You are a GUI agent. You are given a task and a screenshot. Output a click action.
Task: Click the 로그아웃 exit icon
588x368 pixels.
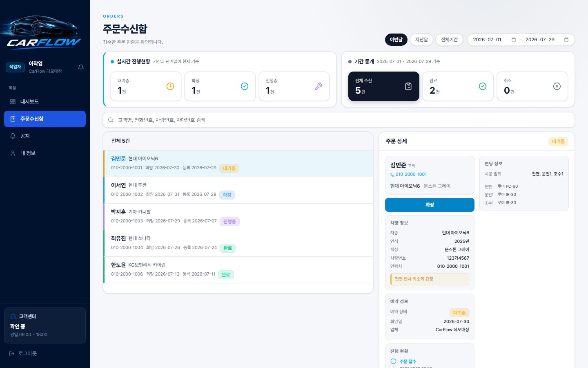tap(12, 353)
